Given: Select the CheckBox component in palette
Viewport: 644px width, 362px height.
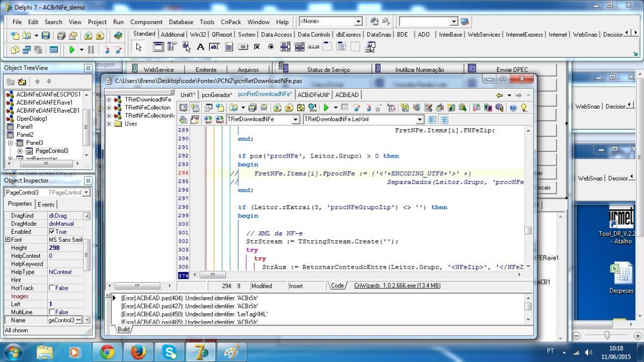Looking at the screenshot, I should (257, 47).
